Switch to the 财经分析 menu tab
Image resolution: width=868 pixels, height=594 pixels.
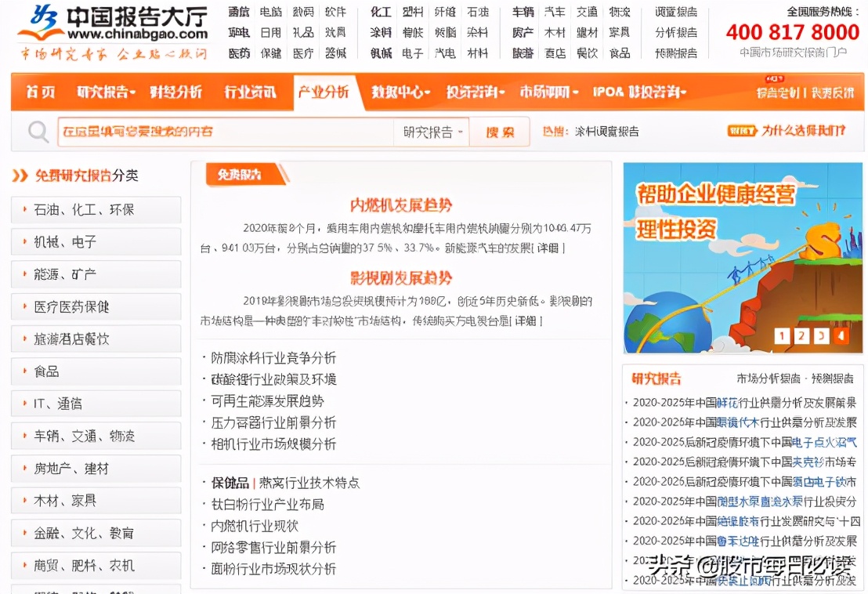178,92
